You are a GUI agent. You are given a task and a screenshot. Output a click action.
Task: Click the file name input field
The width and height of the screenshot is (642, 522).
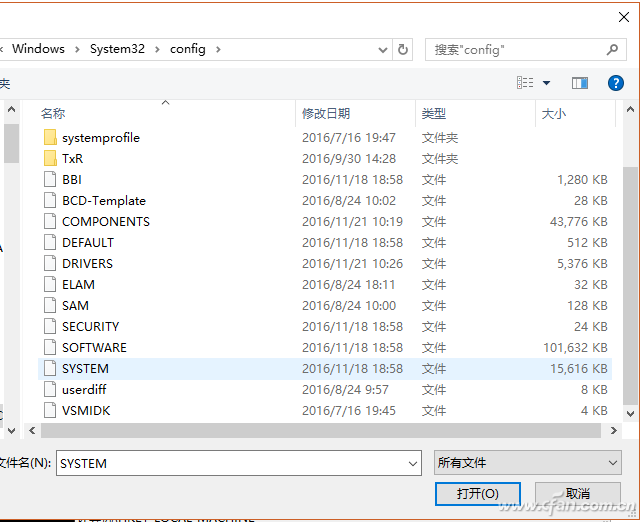239,463
